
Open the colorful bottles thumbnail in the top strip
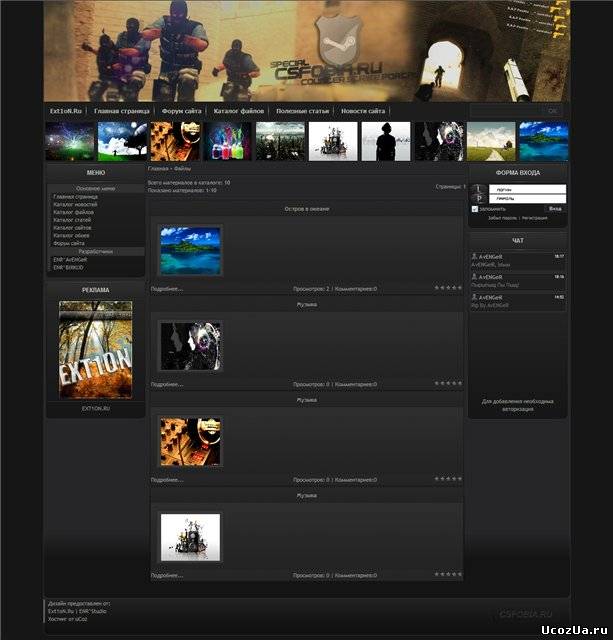coord(228,142)
